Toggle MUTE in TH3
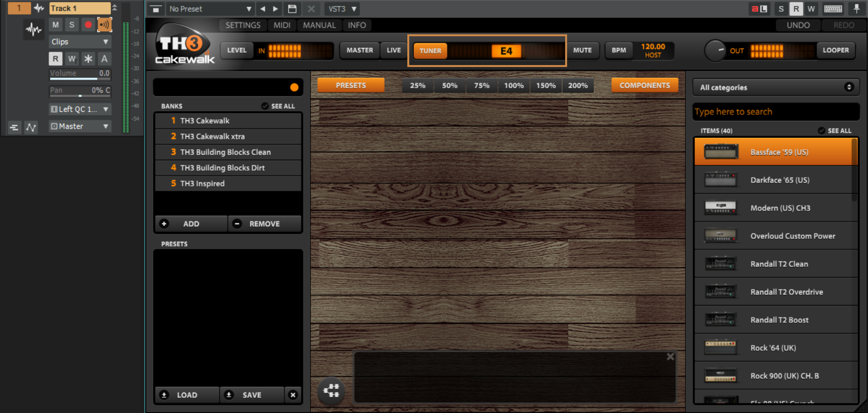Viewport: 868px width, 413px height. coord(582,50)
